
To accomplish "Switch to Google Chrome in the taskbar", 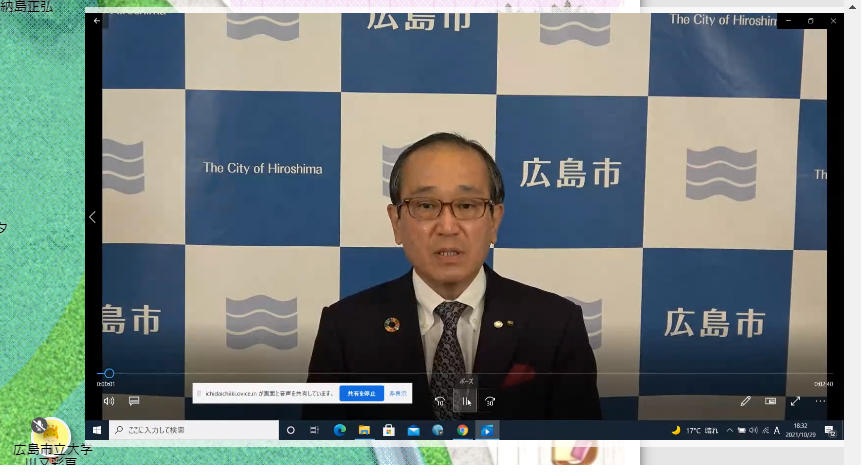I will 462,430.
